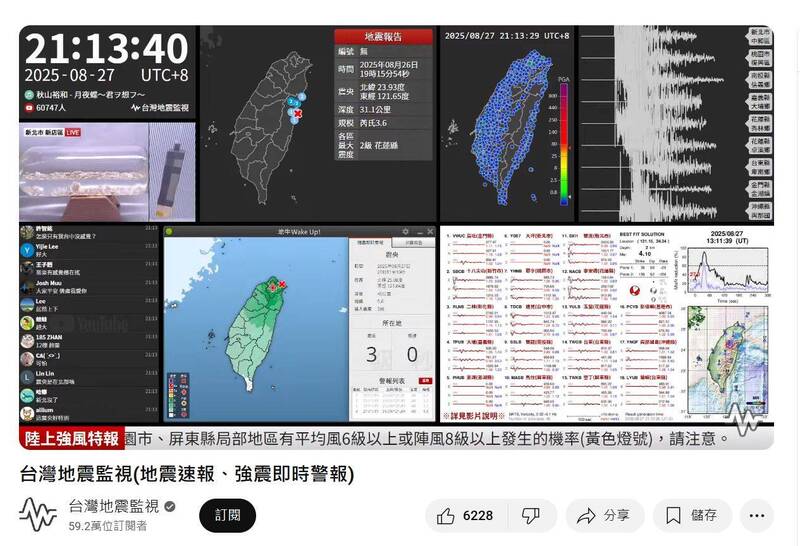Subscribe to the channel with 訂閱 button

click(x=227, y=515)
